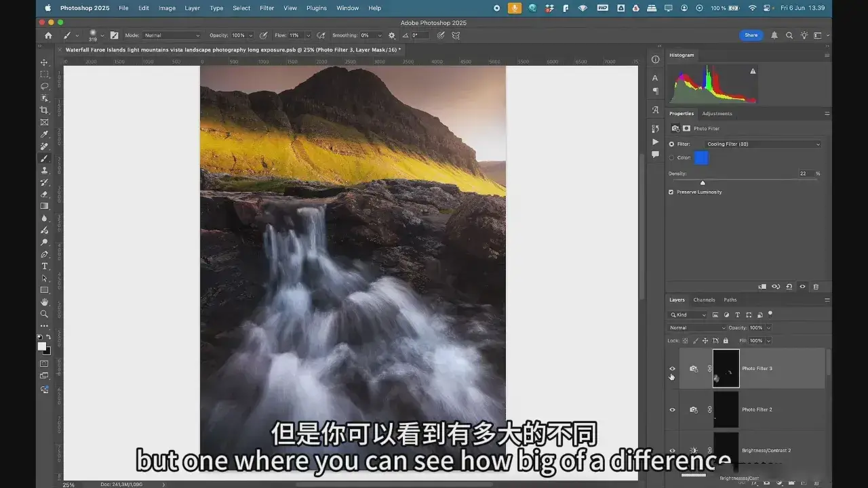Clip adjustment to layer below icon
The height and width of the screenshot is (488, 868).
[763, 287]
